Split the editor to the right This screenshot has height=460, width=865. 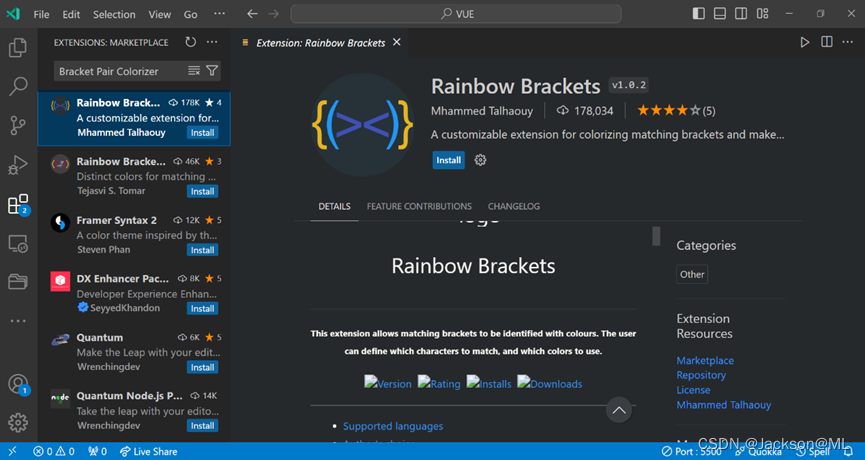click(826, 42)
